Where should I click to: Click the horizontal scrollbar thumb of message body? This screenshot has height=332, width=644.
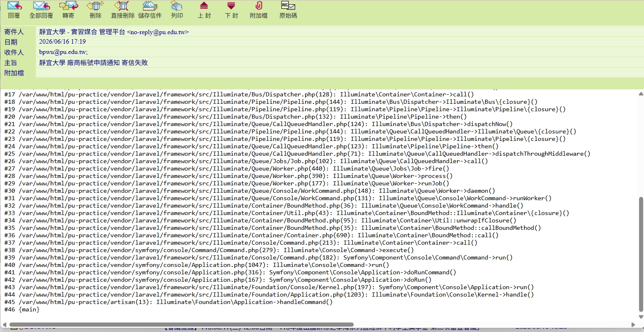click(181, 325)
